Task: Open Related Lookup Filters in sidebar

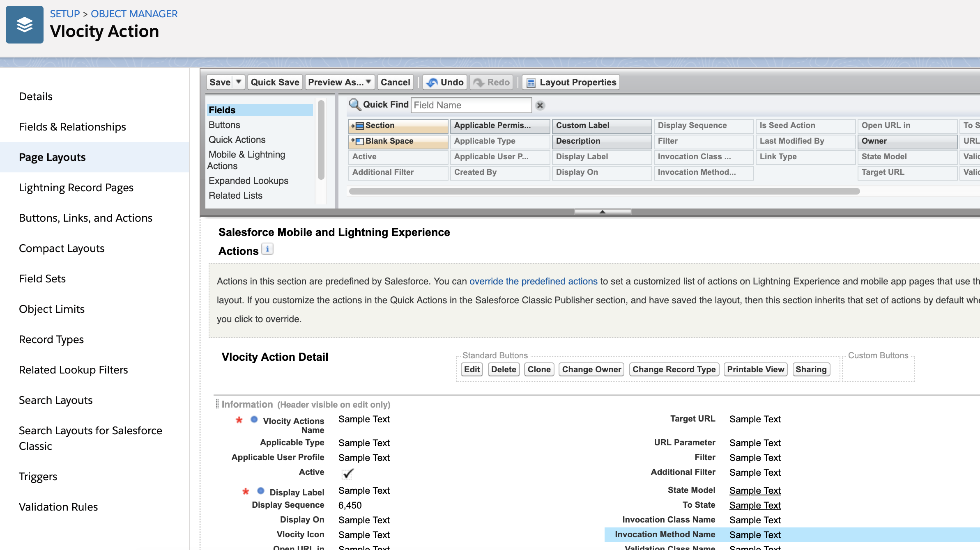Action: pos(74,370)
